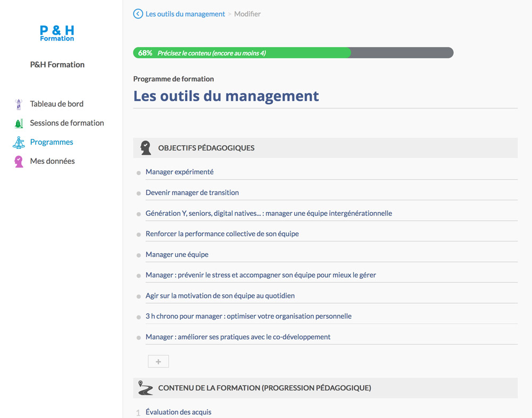Edit Agir sur la motivation objective
The image size is (532, 418).
[x=220, y=296]
